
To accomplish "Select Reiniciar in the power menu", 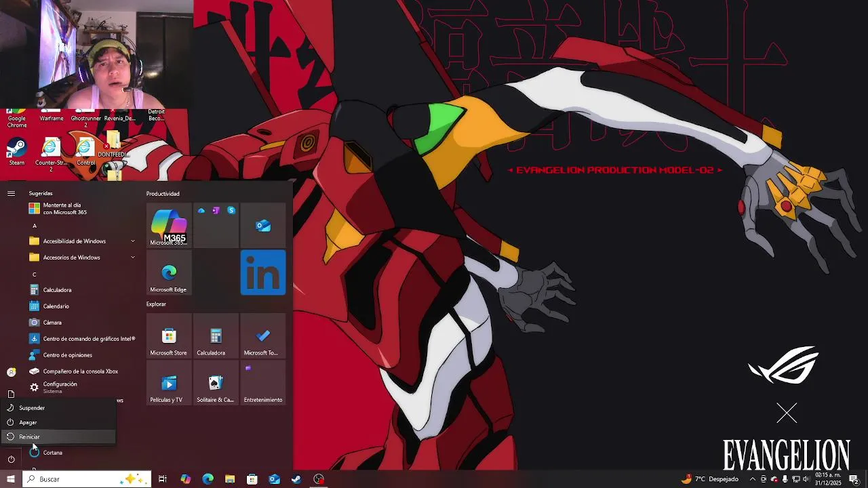I will [x=58, y=437].
